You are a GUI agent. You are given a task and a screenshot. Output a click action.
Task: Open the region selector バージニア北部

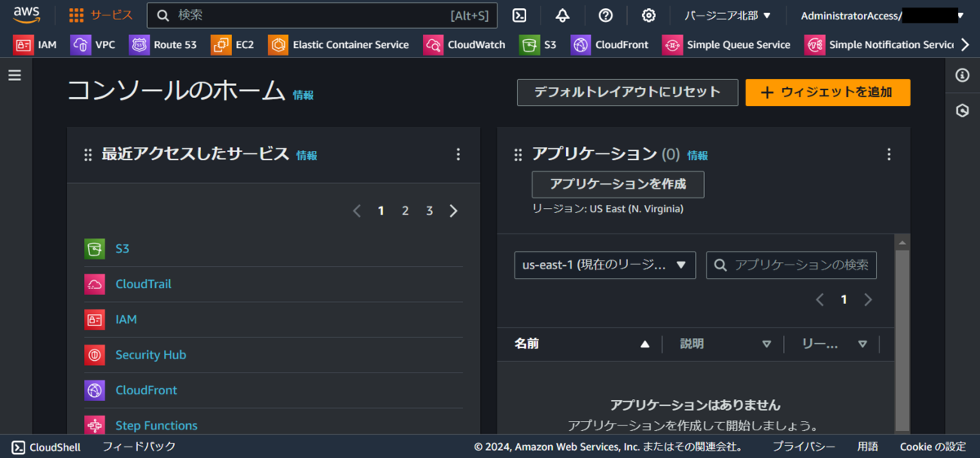[728, 16]
